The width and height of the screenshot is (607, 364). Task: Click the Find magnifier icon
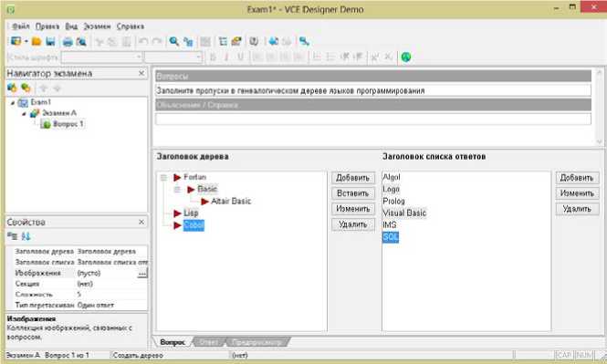point(173,41)
